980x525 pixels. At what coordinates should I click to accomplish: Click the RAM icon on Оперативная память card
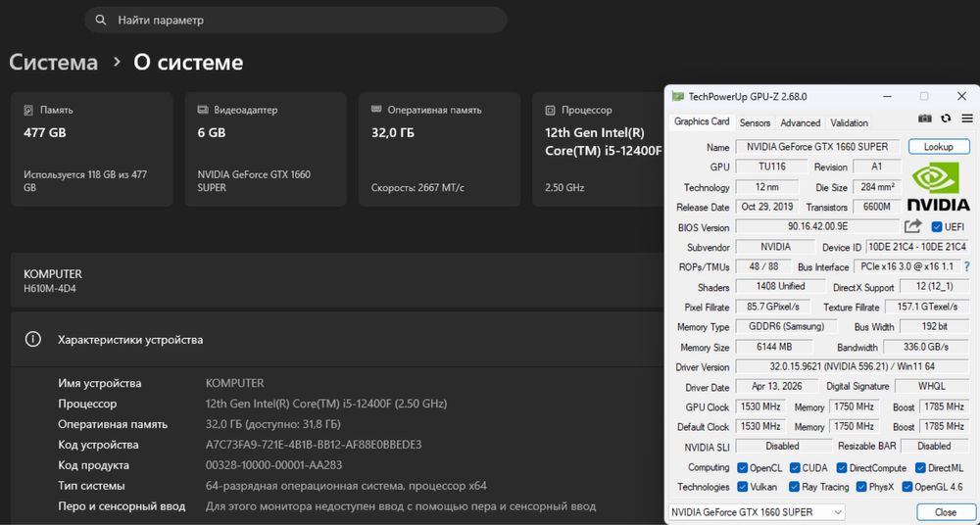[376, 110]
